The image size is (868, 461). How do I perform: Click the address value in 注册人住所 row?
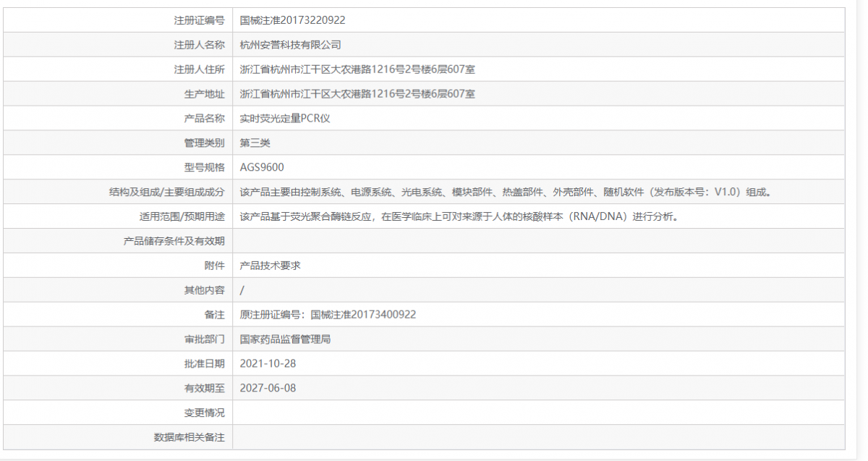coord(357,69)
